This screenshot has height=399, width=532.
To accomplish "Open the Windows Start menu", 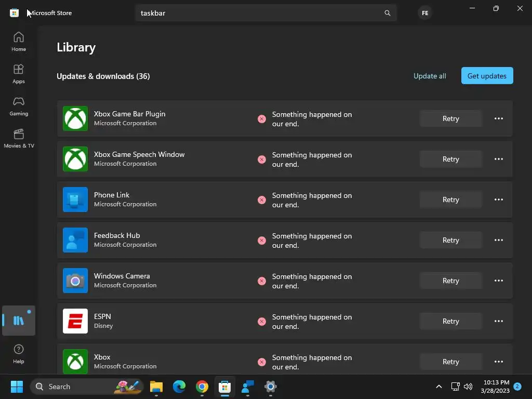I will point(17,387).
